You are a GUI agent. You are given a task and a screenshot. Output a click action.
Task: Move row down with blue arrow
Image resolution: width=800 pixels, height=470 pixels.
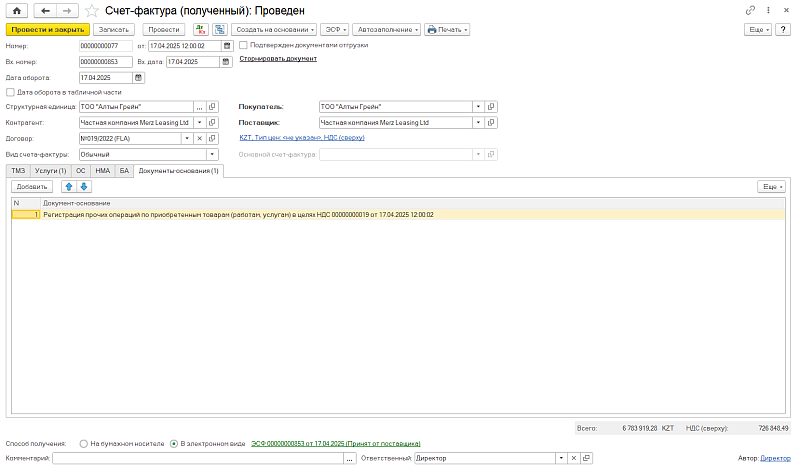click(84, 187)
